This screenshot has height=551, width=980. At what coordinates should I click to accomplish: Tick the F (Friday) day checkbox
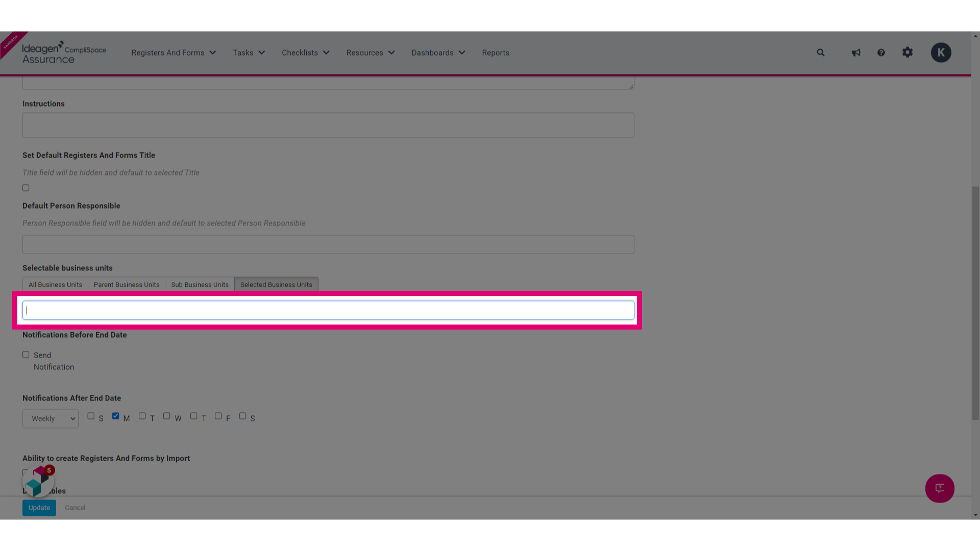pos(218,416)
